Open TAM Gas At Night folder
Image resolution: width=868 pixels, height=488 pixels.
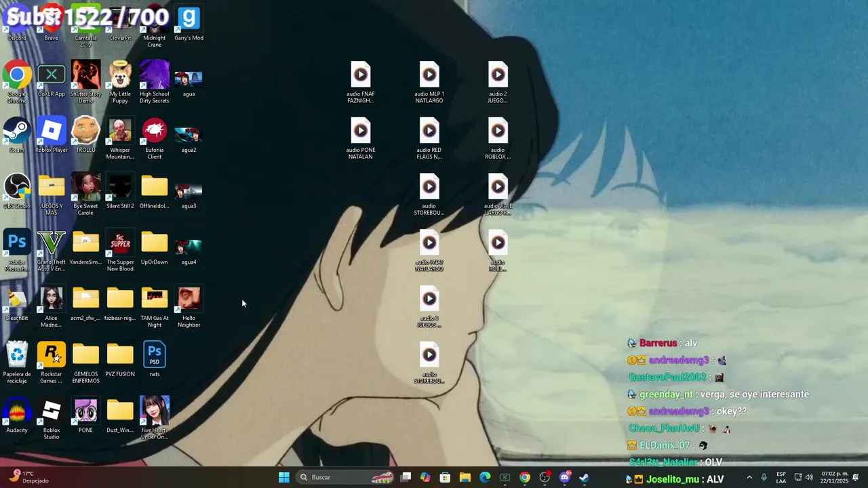pos(155,306)
